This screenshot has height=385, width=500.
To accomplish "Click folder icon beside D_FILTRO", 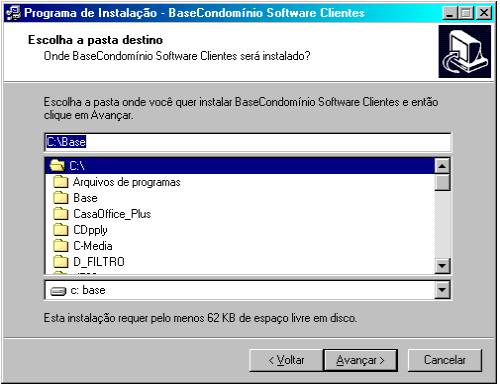I will point(61,262).
